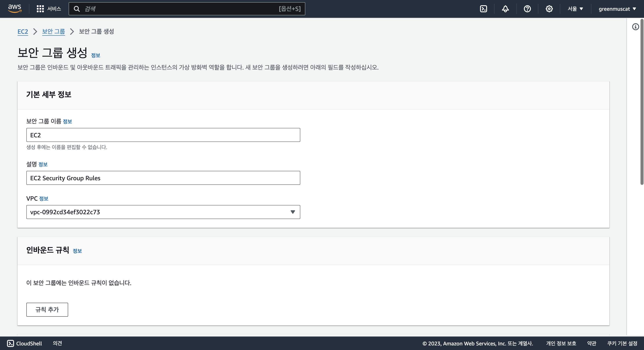Open 정보 link next to 설명
The height and width of the screenshot is (350, 644).
[43, 164]
